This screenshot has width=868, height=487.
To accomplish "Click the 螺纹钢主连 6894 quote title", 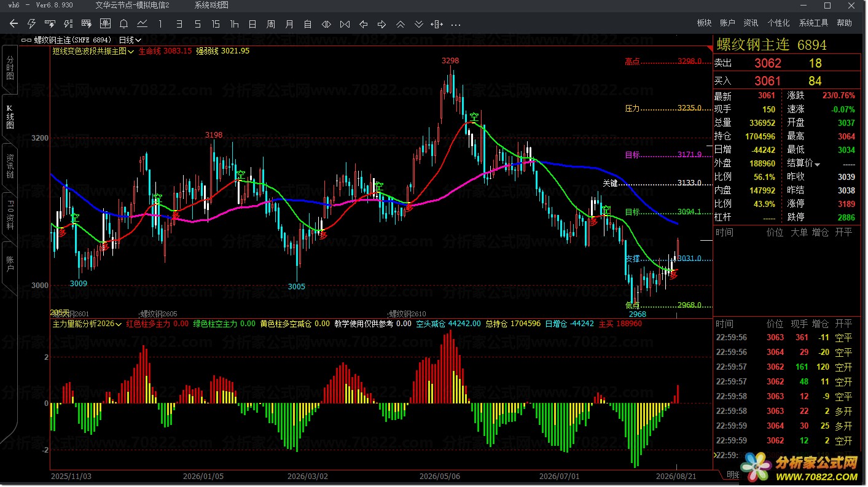I will pyautogui.click(x=772, y=45).
